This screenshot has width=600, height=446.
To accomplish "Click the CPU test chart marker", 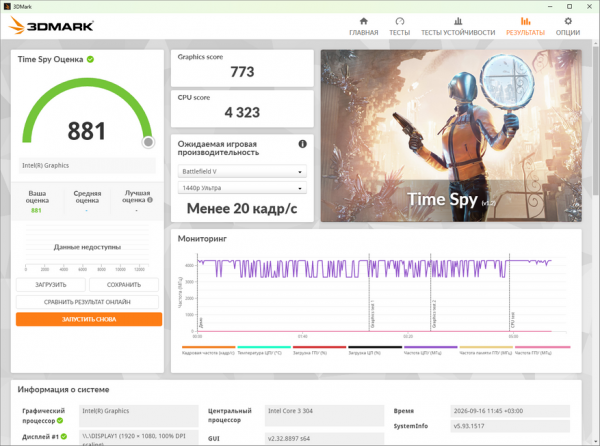I will 512,320.
